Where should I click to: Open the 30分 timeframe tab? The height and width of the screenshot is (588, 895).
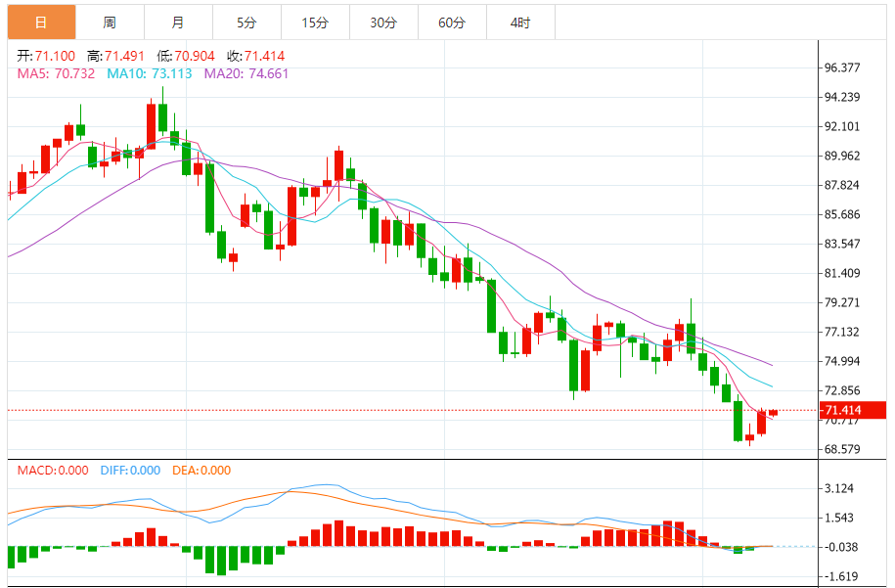click(x=383, y=23)
